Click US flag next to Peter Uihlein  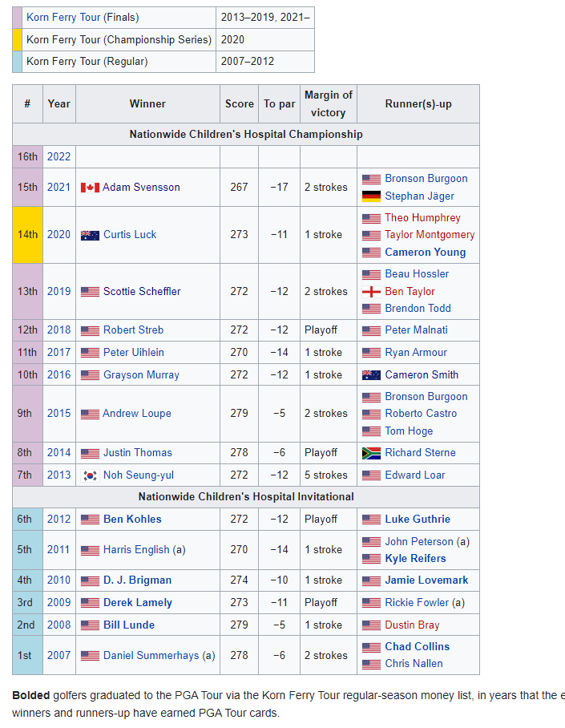pos(90,353)
